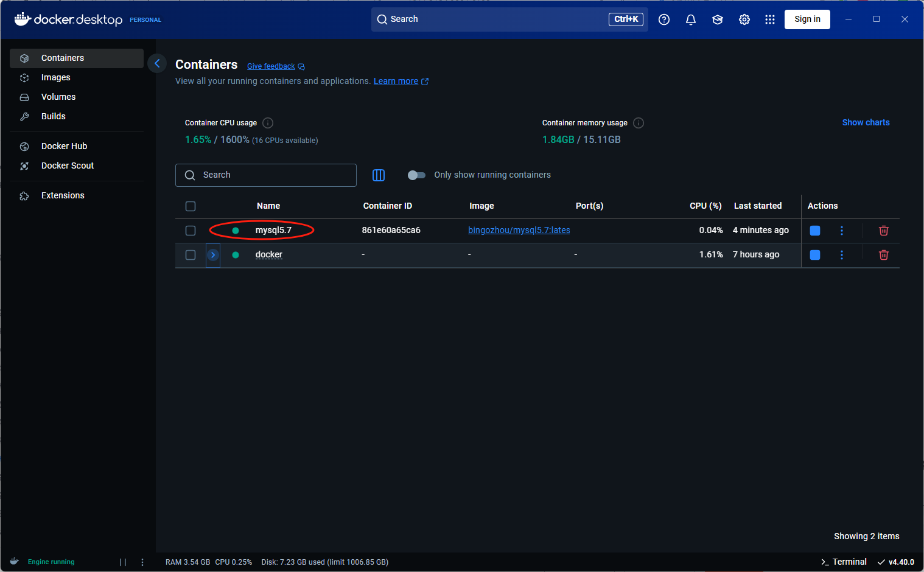Open the notifications bell
The image size is (924, 572).
click(x=691, y=19)
